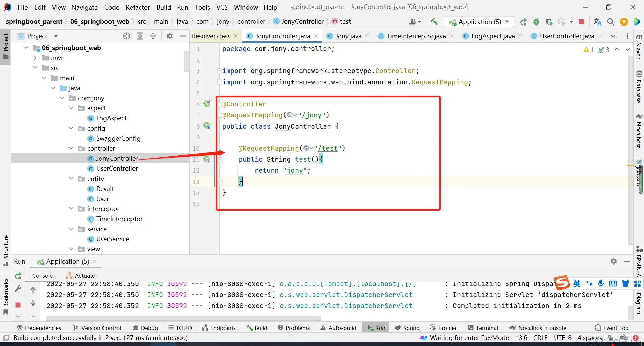This screenshot has height=346, width=644.
Task: Switch to the Jony.java editor tab
Action: [348, 36]
